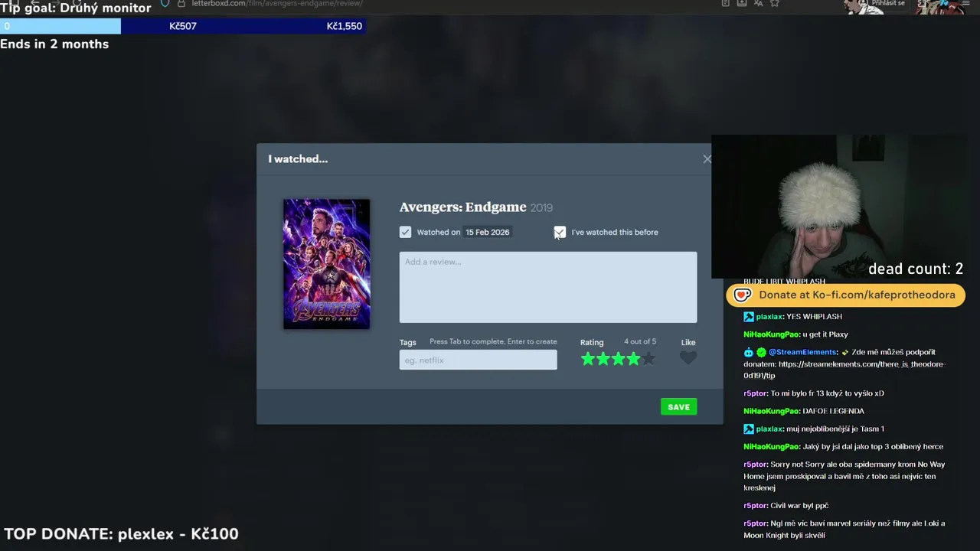Set rating to two stars
980x551 pixels.
coord(603,358)
